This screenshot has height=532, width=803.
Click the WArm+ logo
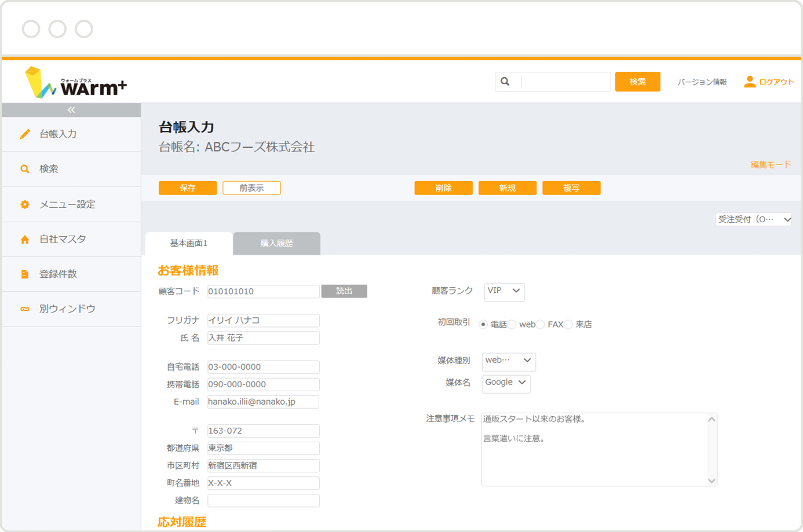(75, 82)
